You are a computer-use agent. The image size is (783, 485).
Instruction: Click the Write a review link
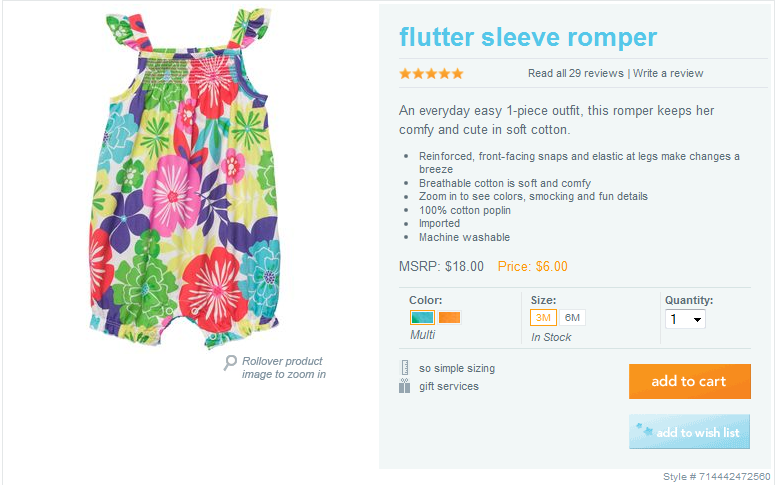tap(668, 73)
